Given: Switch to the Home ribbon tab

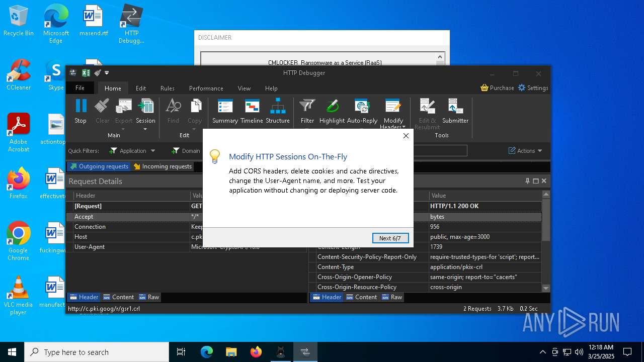Looking at the screenshot, I should point(113,88).
